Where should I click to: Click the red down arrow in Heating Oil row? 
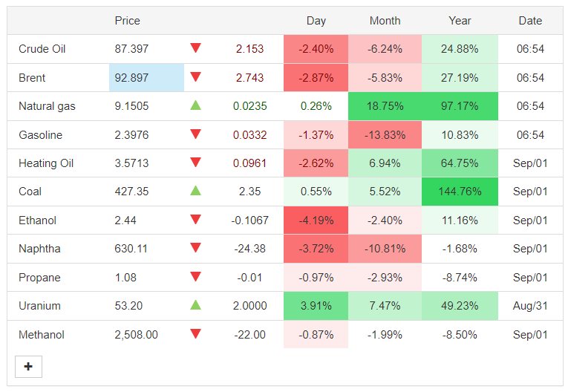[x=195, y=163]
